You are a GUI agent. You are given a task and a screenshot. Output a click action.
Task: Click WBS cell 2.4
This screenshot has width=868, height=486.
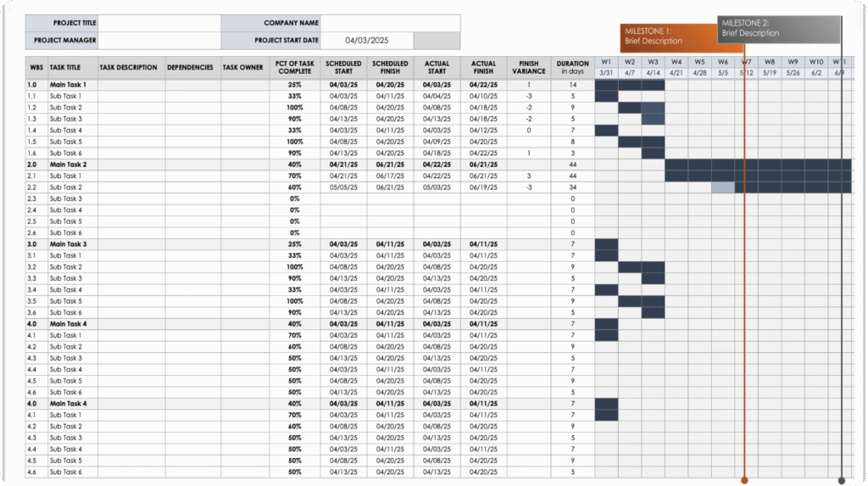(x=36, y=210)
